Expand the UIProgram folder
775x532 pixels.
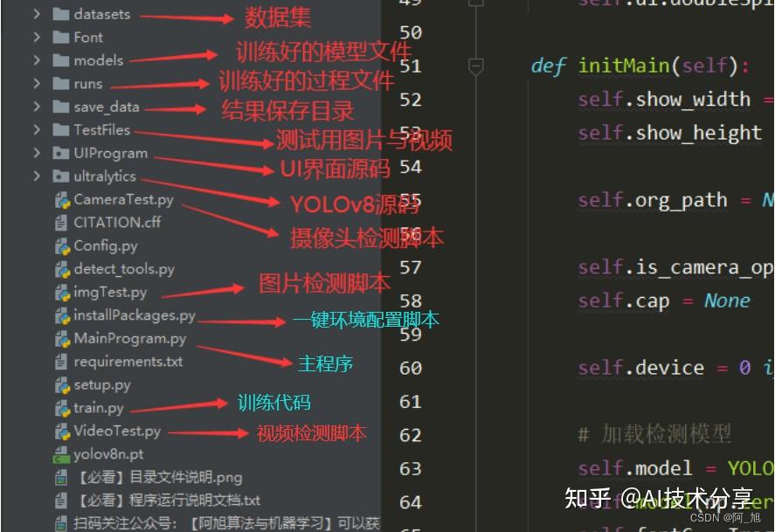(37, 153)
